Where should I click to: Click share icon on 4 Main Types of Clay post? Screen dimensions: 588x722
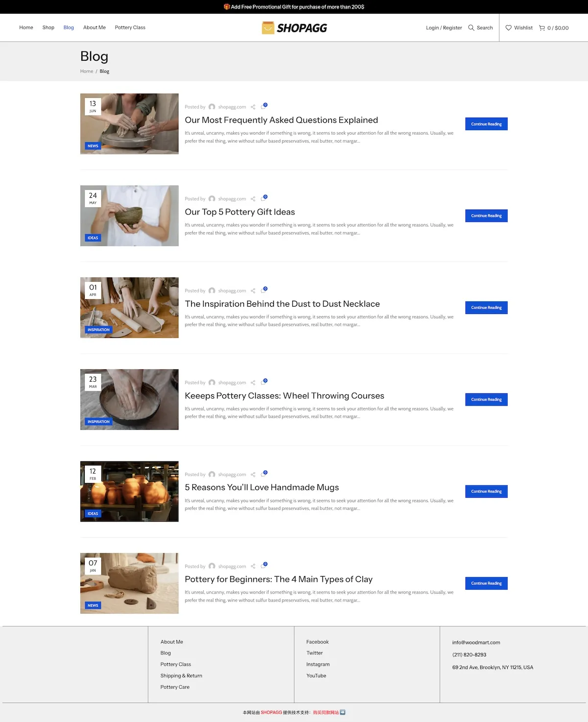(253, 566)
